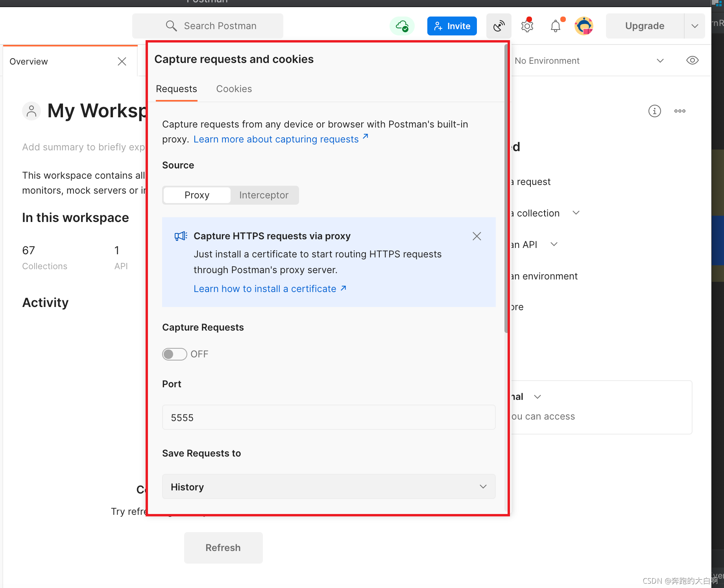Click the 'an environment' get-started item
The width and height of the screenshot is (724, 588).
click(544, 276)
